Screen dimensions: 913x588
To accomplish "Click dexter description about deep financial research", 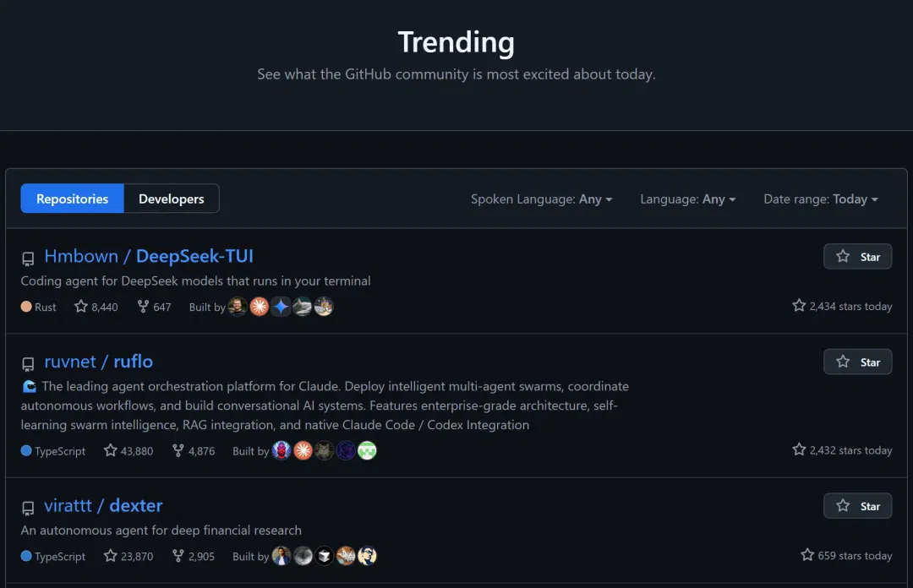I will [161, 531].
